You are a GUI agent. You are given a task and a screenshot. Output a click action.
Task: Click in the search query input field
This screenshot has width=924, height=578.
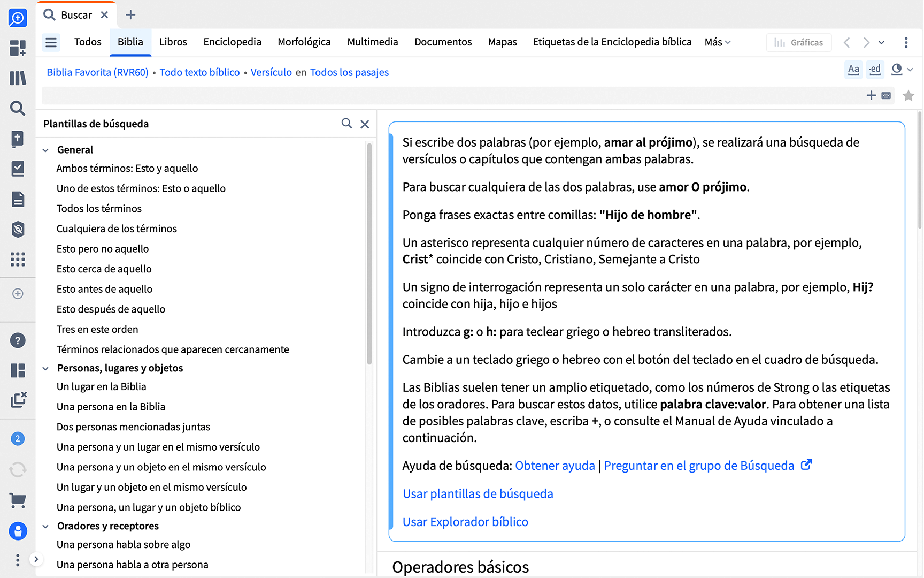coord(452,96)
